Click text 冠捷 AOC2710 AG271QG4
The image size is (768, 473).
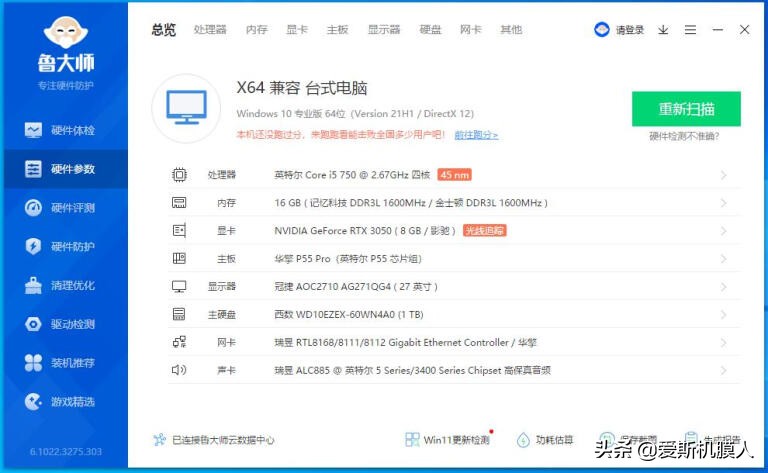tap(333, 286)
